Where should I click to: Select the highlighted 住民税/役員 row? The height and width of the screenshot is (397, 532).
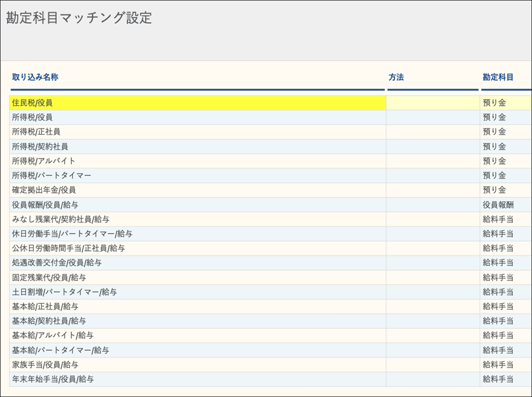click(x=32, y=103)
